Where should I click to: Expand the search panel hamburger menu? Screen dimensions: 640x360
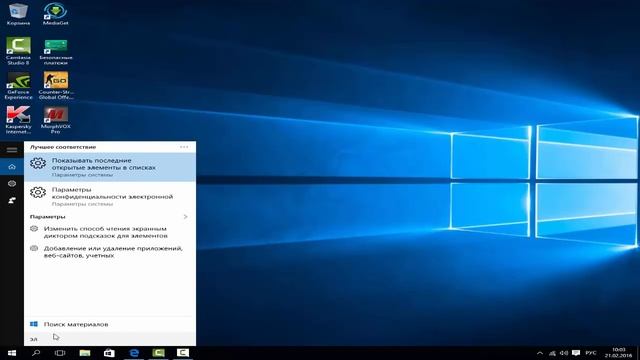click(x=12, y=150)
